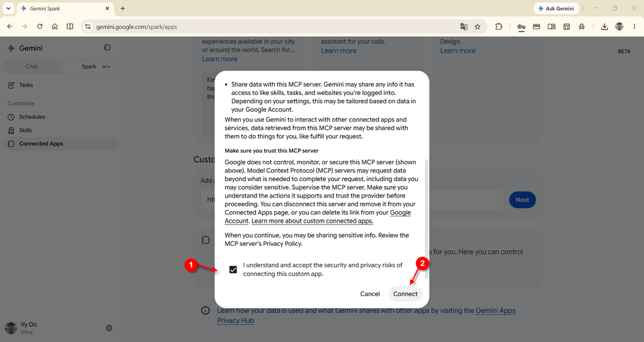This screenshot has width=644, height=342.
Task: Select the Gemini Spark browser tab
Action: (65, 8)
